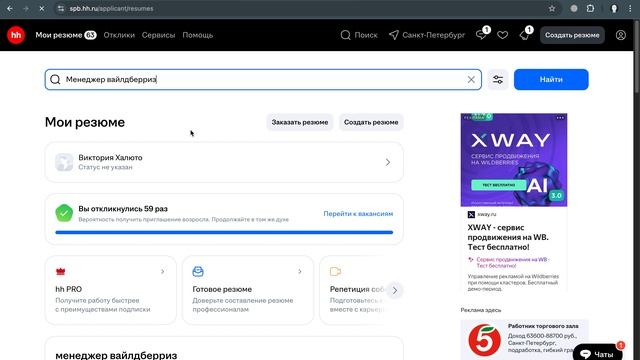Click the Готовое резюме icon
Screen dimensions: 640x360
point(198,271)
